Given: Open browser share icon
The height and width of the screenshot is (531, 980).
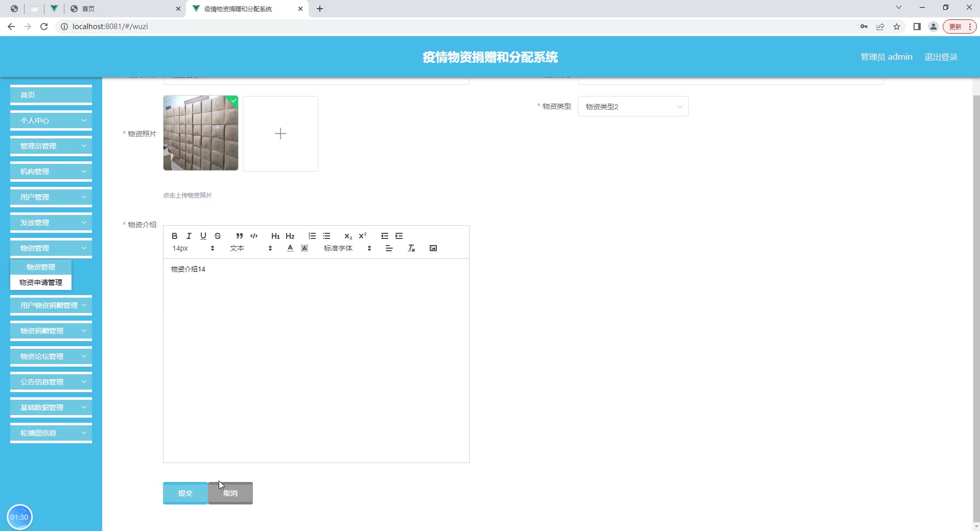Looking at the screenshot, I should click(880, 27).
